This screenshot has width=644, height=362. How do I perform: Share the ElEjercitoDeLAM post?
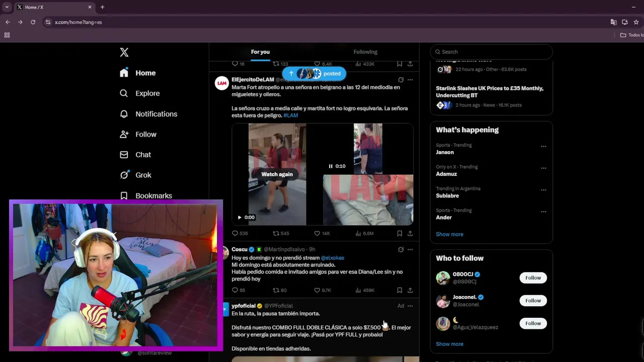410,233
